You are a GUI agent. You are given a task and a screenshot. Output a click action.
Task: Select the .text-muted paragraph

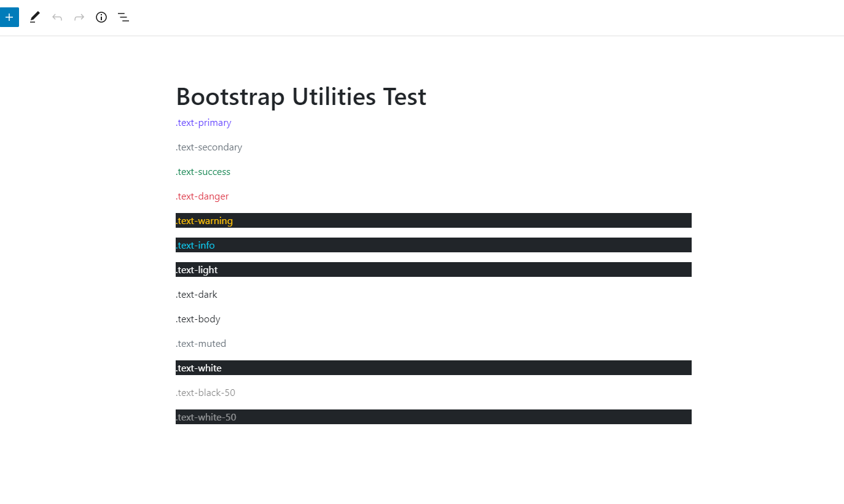[x=201, y=343]
